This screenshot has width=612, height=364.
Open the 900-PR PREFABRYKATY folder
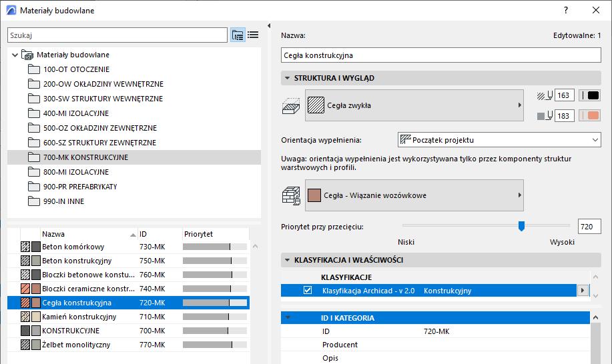pos(80,187)
